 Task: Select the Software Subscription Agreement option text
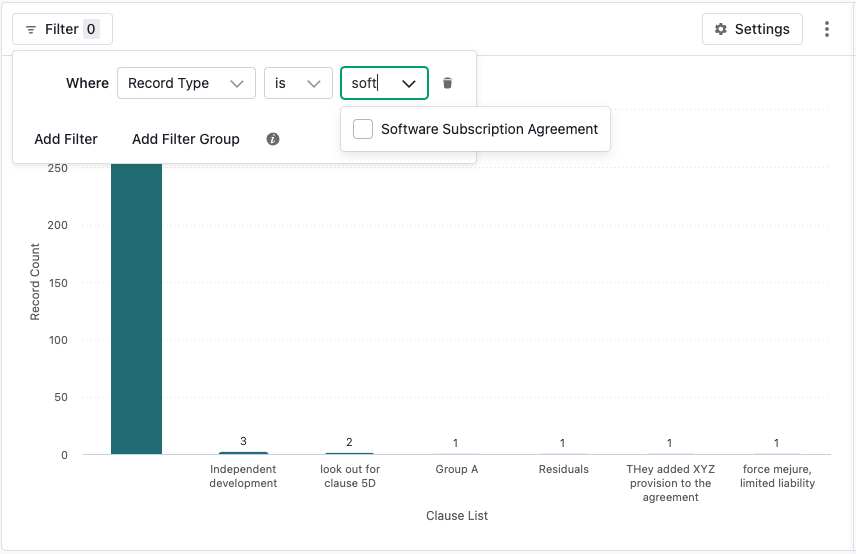(x=490, y=129)
